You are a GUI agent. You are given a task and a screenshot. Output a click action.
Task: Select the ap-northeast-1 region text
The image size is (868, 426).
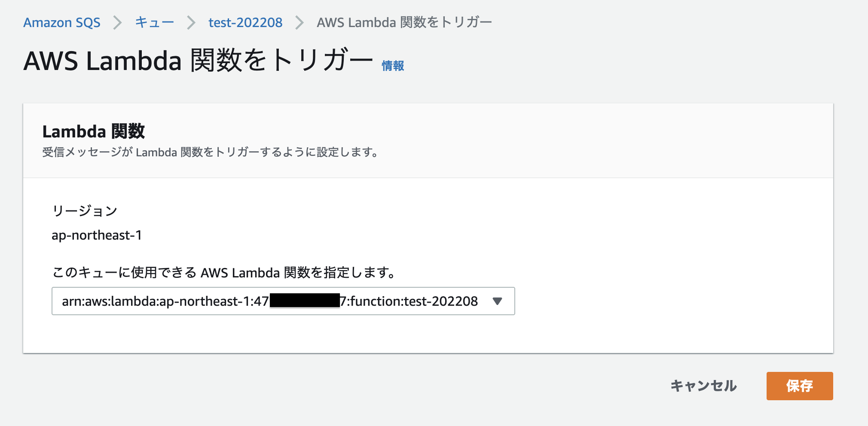(x=97, y=235)
